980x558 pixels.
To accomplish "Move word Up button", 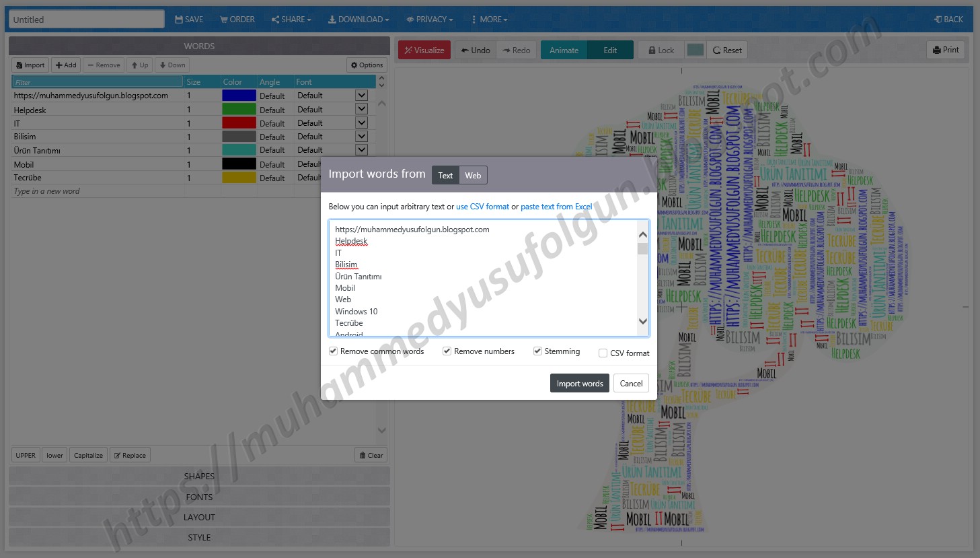I will pyautogui.click(x=140, y=65).
